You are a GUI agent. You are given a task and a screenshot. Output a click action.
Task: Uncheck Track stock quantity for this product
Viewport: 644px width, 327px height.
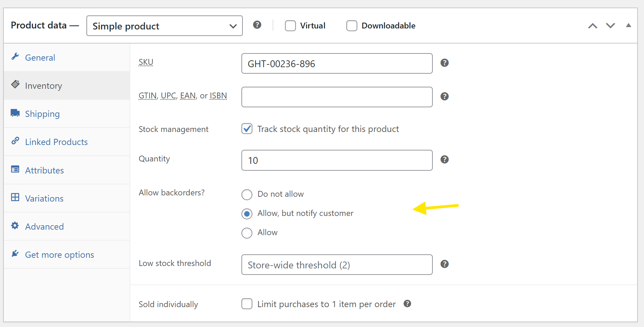point(247,129)
